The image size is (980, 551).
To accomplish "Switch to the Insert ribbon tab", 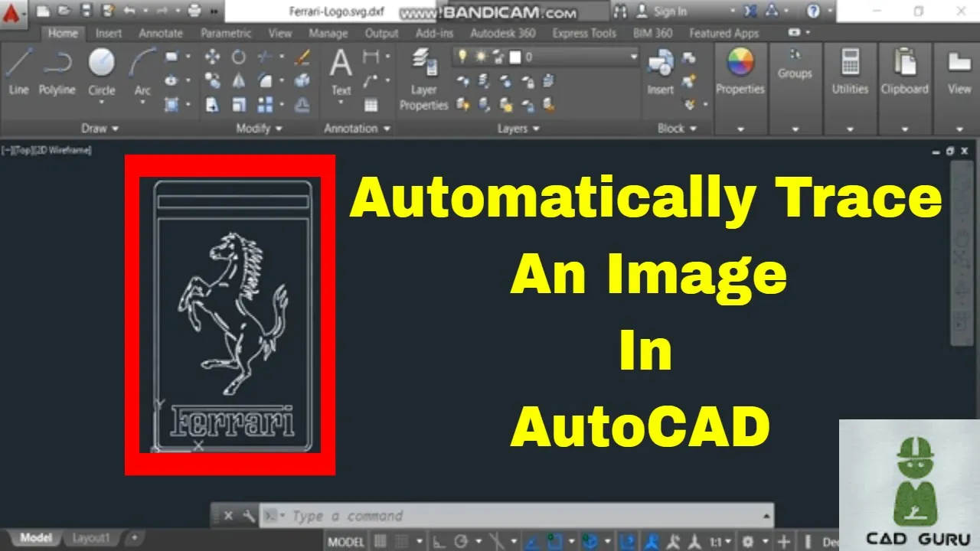I will pos(109,34).
